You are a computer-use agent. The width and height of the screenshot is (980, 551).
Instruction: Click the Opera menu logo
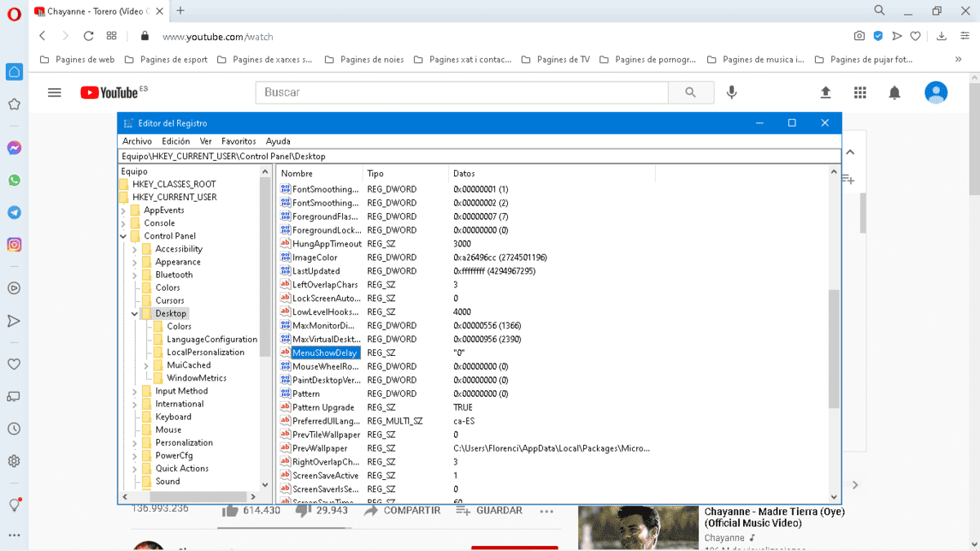coord(14,14)
